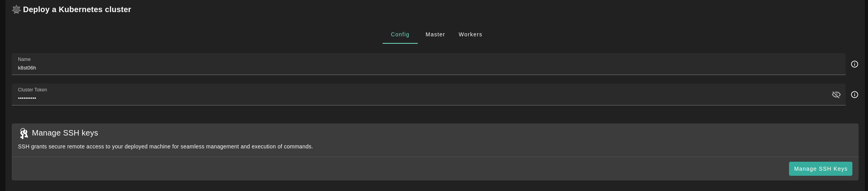This screenshot has width=868, height=191.
Task: Click the masked dots in Cluster Token
Action: click(27, 98)
